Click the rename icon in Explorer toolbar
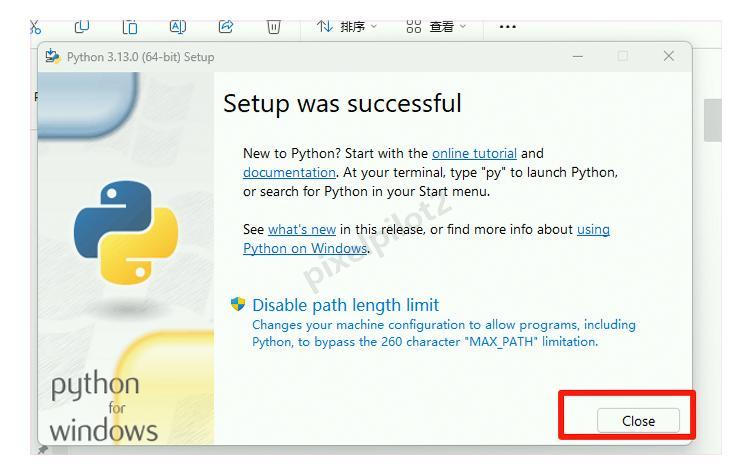The image size is (753, 476). (178, 27)
